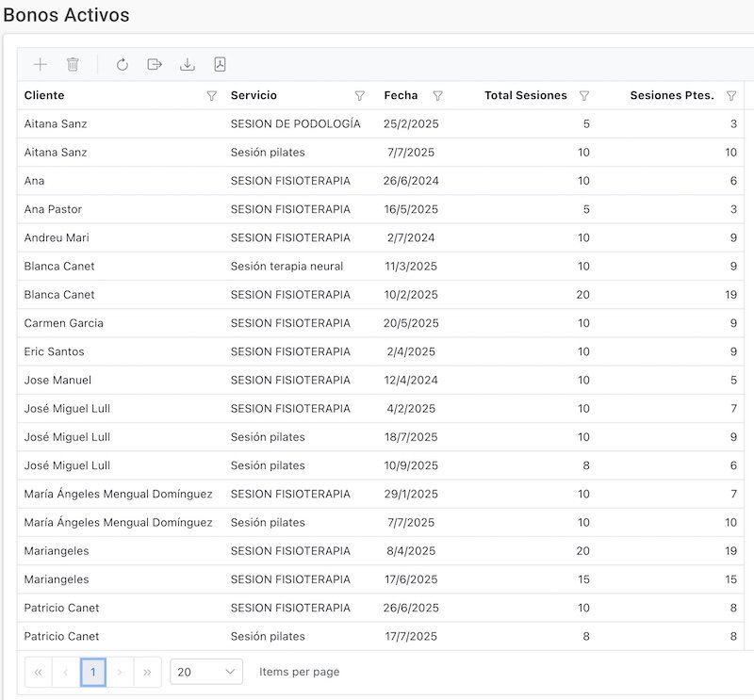Click the download icon in toolbar
The height and width of the screenshot is (700, 754).
click(188, 65)
